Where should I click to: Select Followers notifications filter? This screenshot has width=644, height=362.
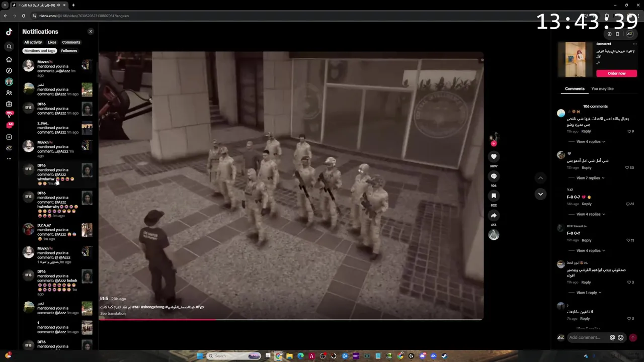[69, 51]
